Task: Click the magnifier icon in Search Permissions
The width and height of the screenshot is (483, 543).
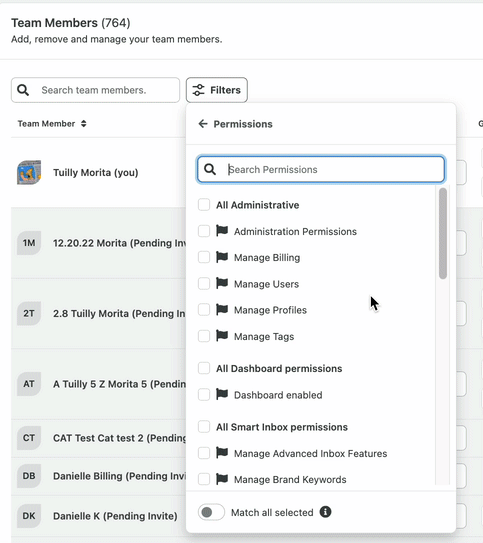Action: tap(210, 169)
